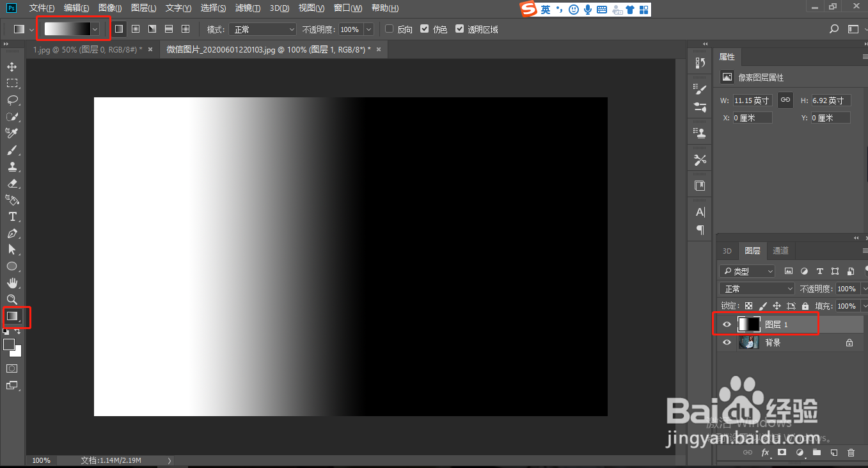Open the Brush Settings panel icon
868x468 pixels.
point(700,90)
